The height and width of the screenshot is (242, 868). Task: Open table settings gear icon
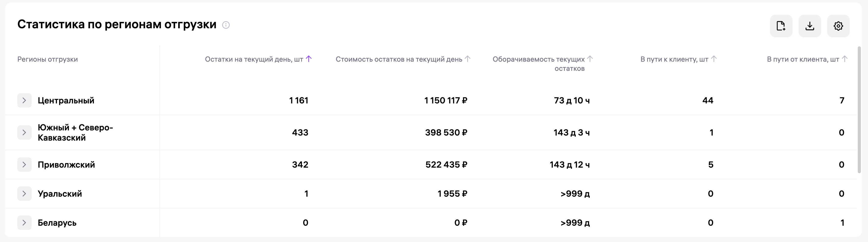pos(838,26)
